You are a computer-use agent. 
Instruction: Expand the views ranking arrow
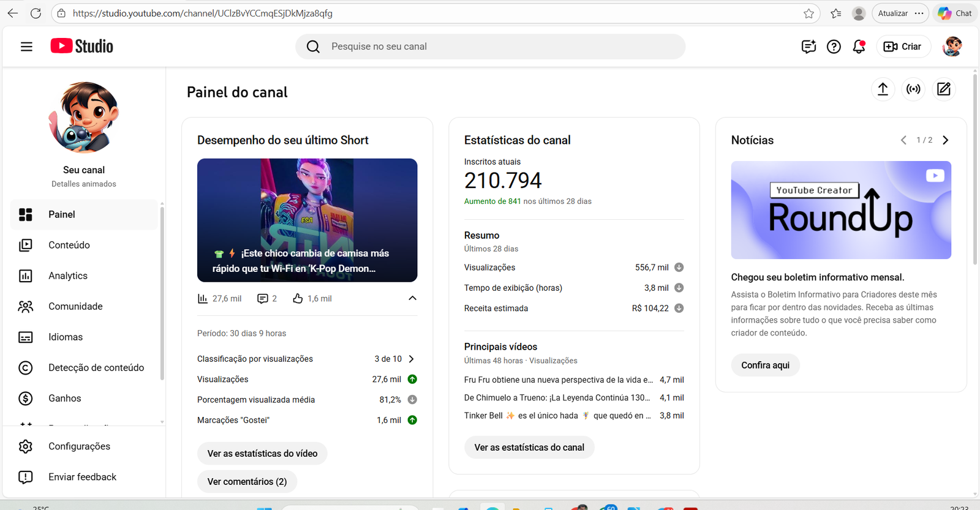pyautogui.click(x=412, y=359)
